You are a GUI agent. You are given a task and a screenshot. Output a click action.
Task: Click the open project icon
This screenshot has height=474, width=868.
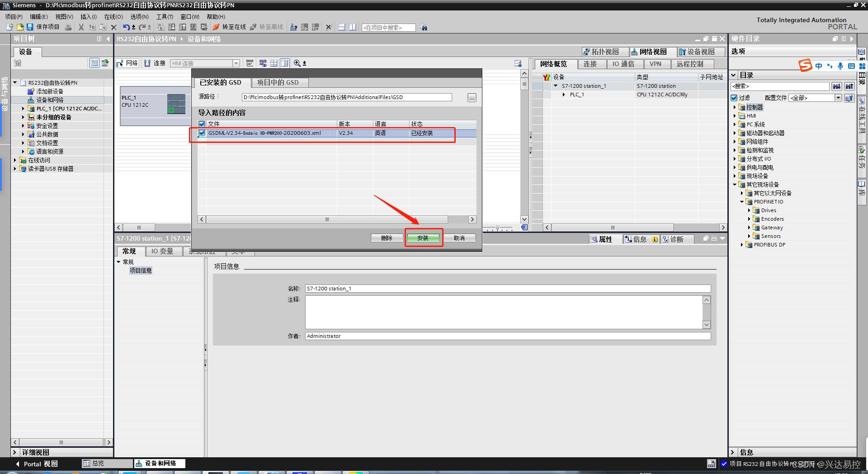[x=19, y=27]
